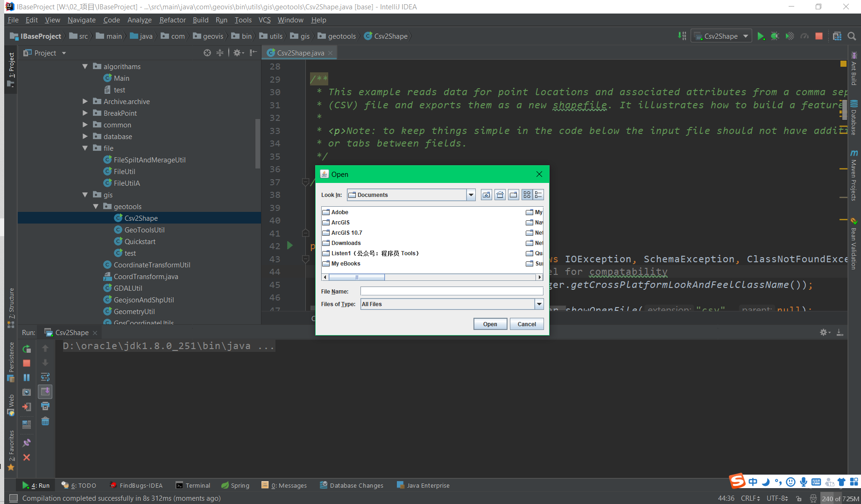Viewport: 861px width, 504px height.
Task: Toggle scroll to end in Run console
Action: point(45,392)
